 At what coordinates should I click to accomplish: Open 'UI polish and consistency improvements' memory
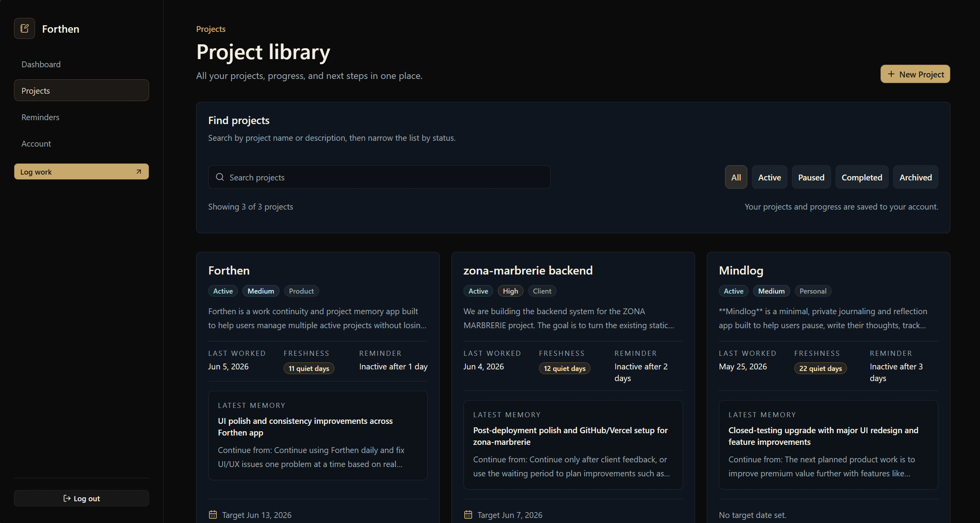305,427
